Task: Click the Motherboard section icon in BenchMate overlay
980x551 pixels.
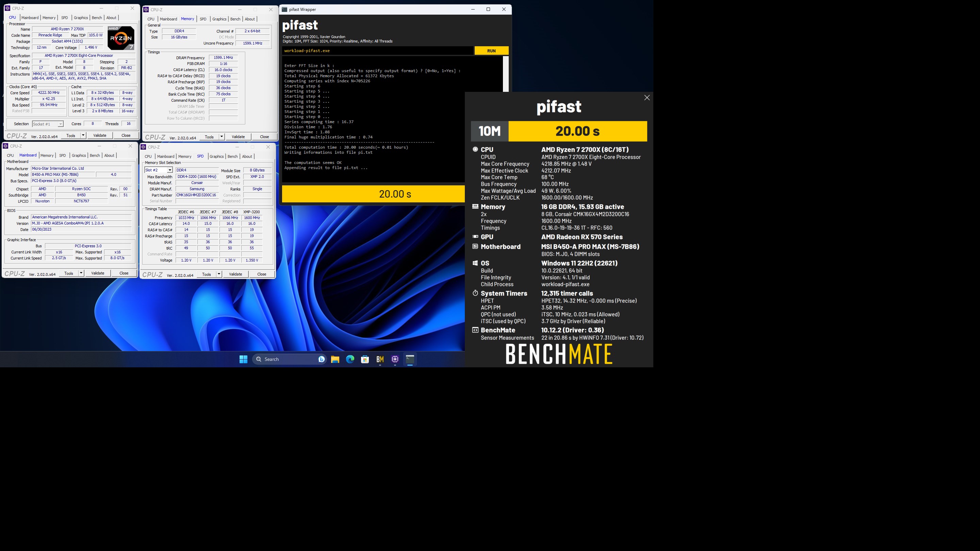Action: tap(475, 246)
